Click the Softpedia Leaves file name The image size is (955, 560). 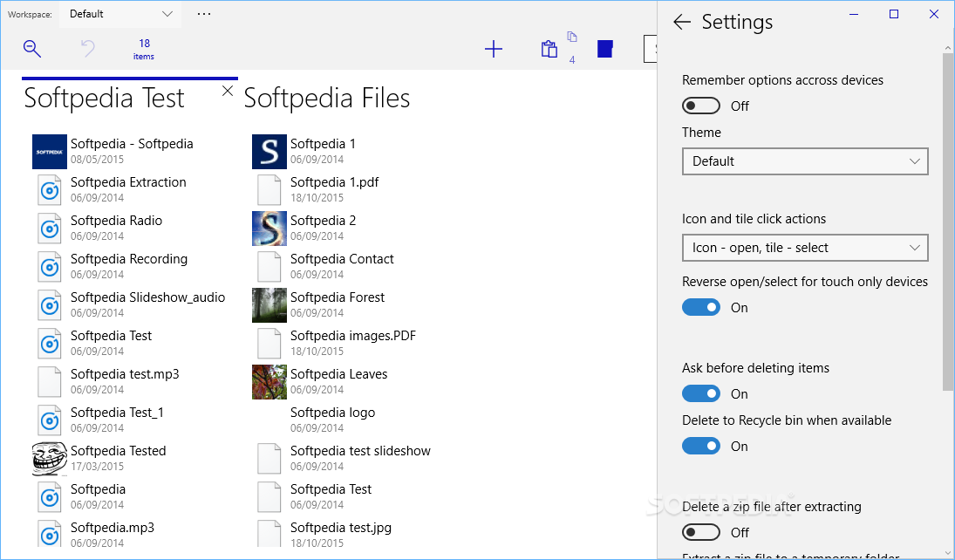point(338,374)
